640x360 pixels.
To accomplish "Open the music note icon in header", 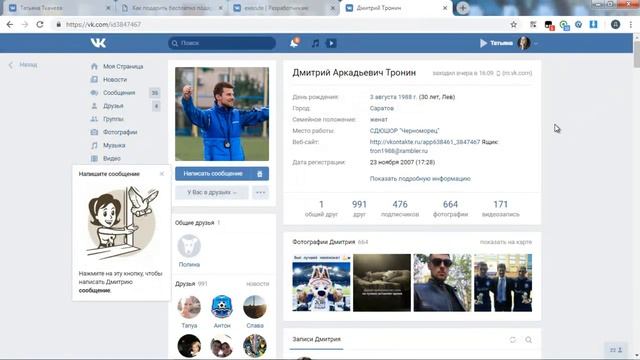I will [315, 43].
